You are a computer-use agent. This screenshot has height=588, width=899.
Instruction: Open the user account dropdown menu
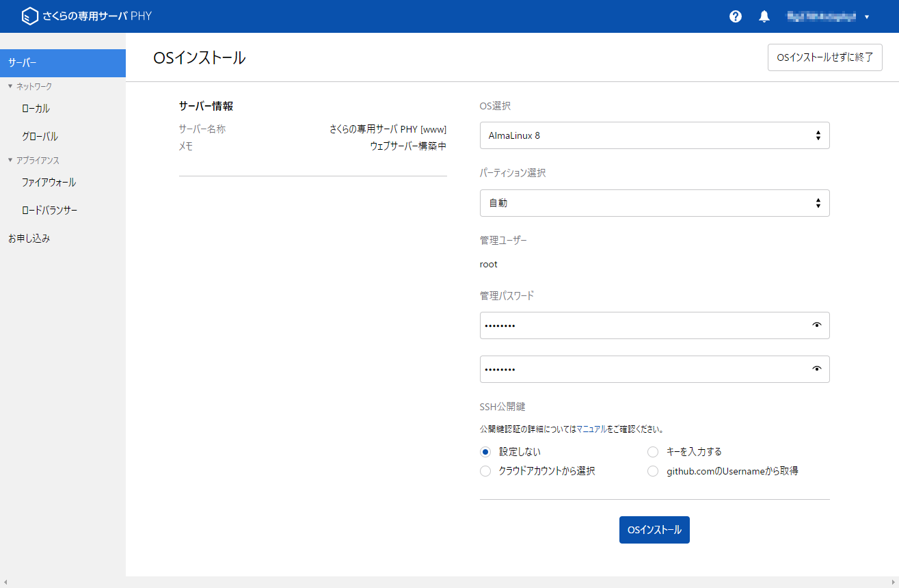[828, 16]
